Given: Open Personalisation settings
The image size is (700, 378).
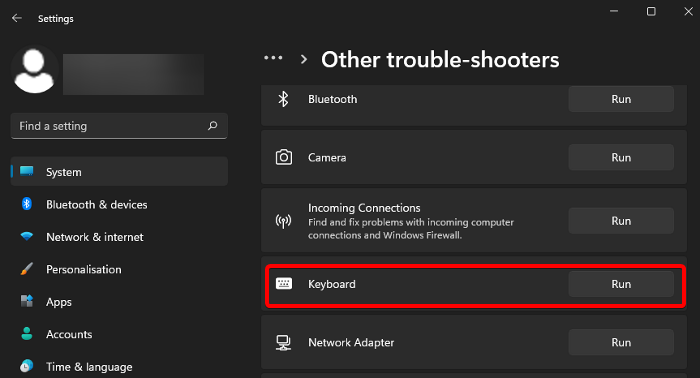Looking at the screenshot, I should pyautogui.click(x=119, y=269).
